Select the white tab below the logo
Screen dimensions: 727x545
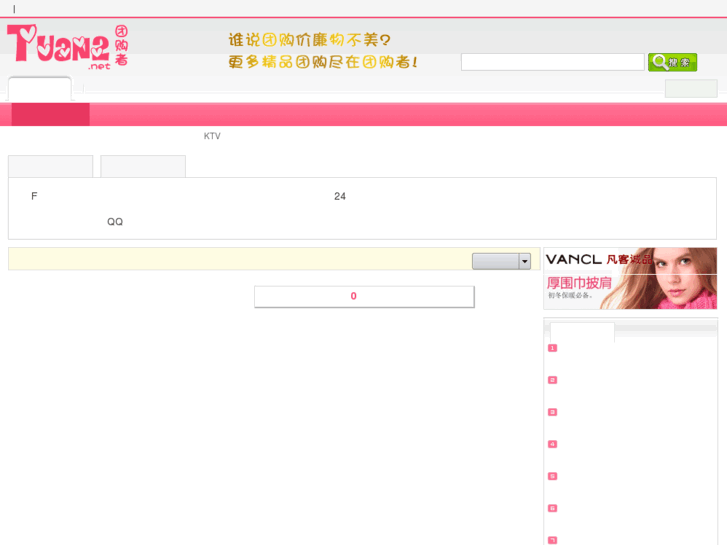tap(40, 88)
